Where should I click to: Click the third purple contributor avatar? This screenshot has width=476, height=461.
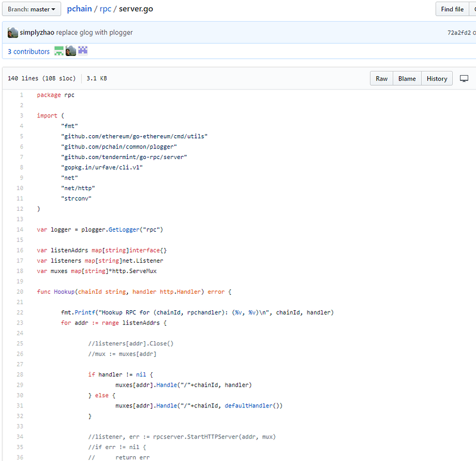[83, 51]
